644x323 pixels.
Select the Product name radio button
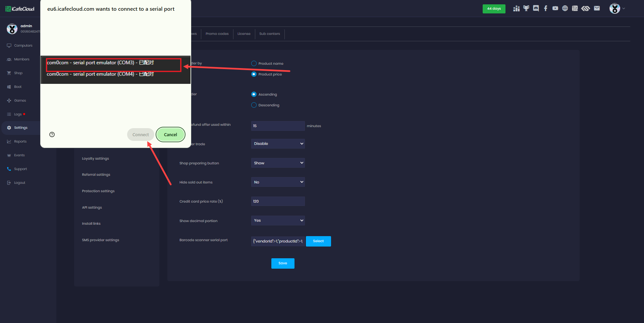coord(254,63)
